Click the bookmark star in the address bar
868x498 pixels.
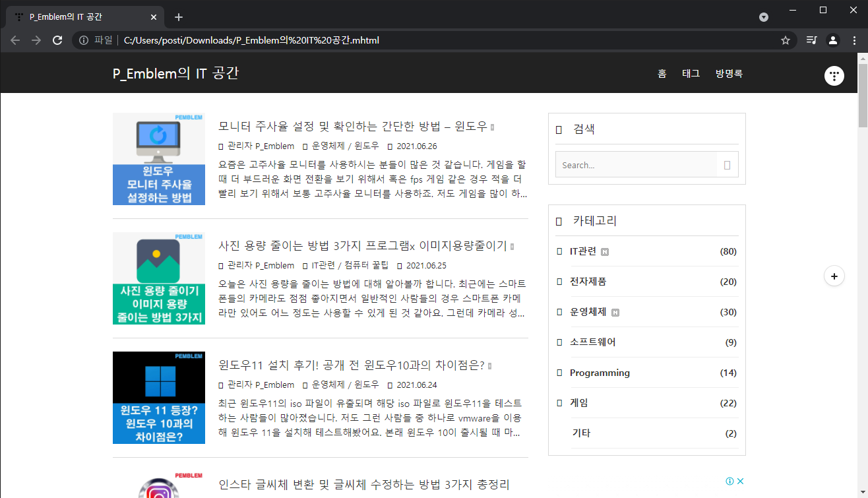click(785, 40)
